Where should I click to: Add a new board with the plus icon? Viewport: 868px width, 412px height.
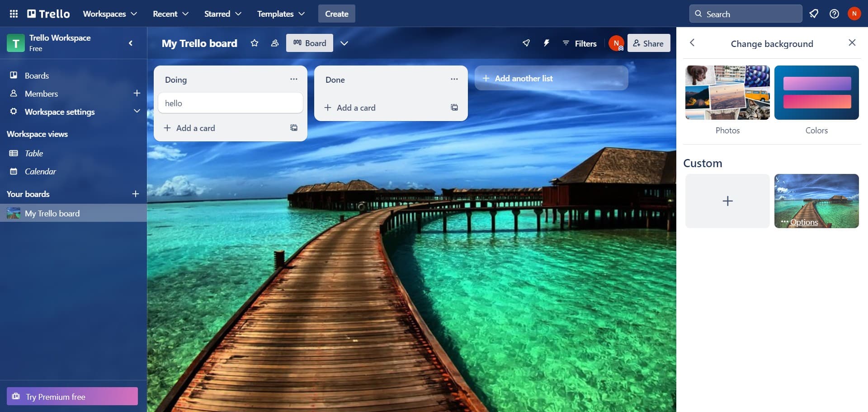tap(136, 194)
